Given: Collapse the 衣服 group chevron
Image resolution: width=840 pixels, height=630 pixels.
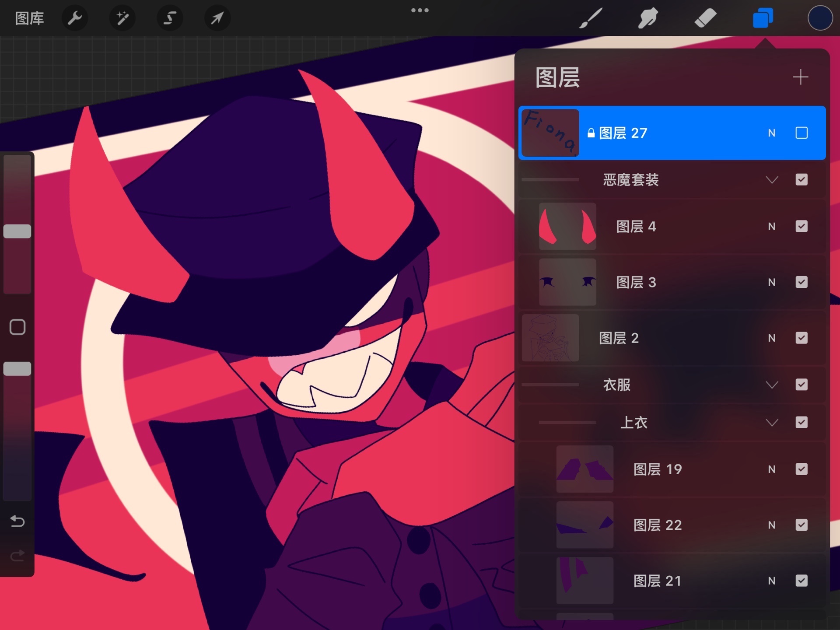Looking at the screenshot, I should coord(772,385).
